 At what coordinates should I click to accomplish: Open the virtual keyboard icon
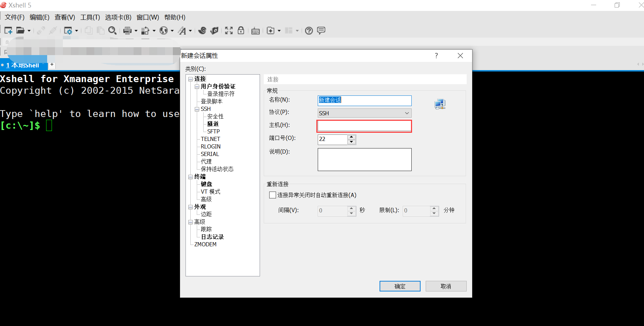(256, 31)
